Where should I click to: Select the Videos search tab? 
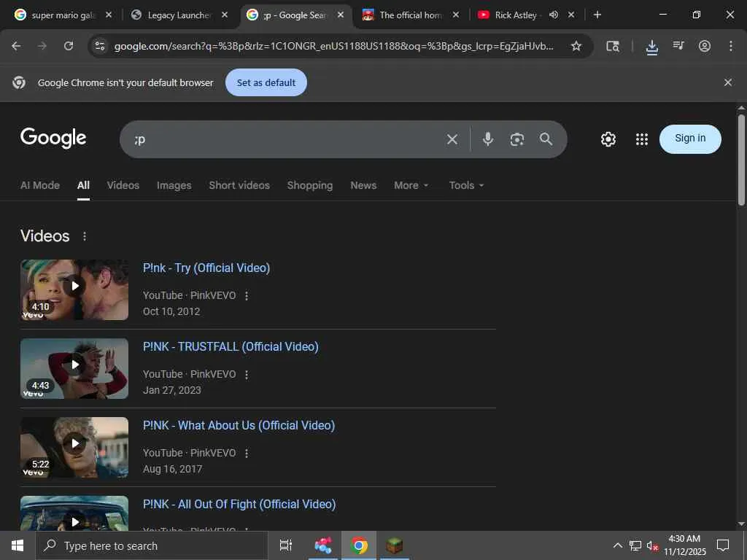click(123, 185)
